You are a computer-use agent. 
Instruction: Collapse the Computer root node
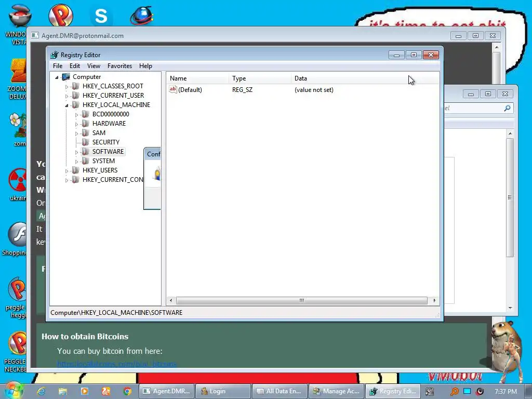(x=57, y=77)
